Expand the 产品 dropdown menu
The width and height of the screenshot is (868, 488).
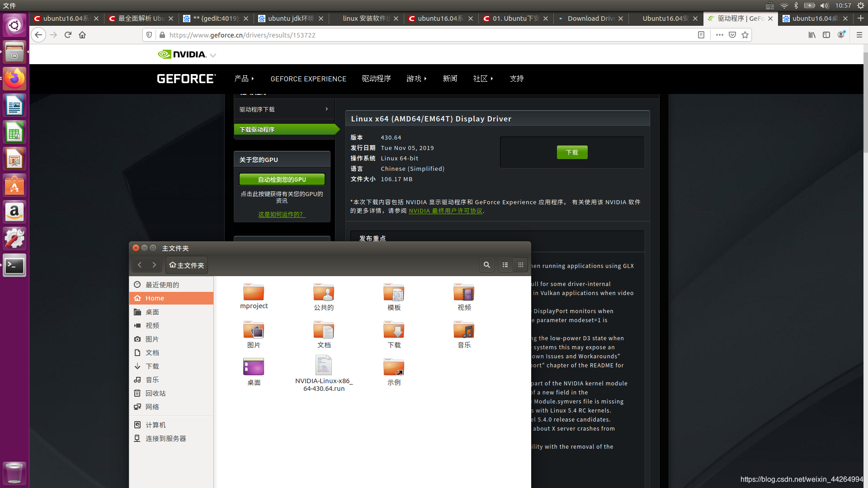pos(244,78)
